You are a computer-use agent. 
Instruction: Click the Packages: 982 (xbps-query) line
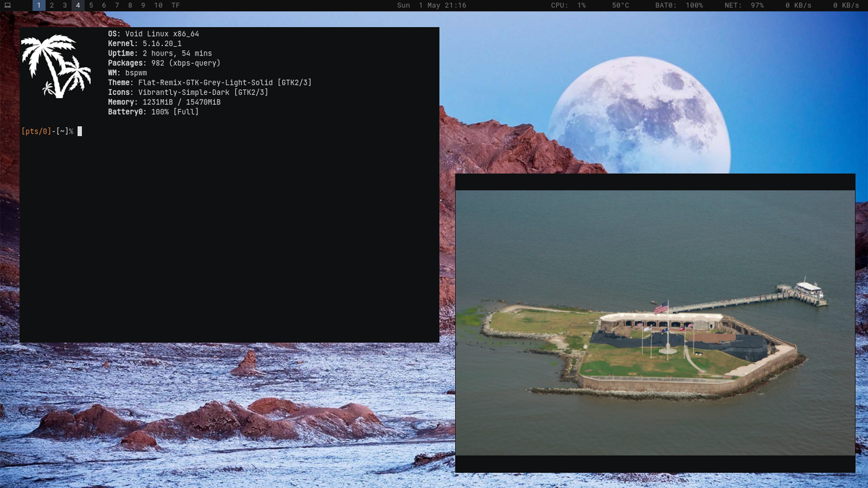coord(164,63)
